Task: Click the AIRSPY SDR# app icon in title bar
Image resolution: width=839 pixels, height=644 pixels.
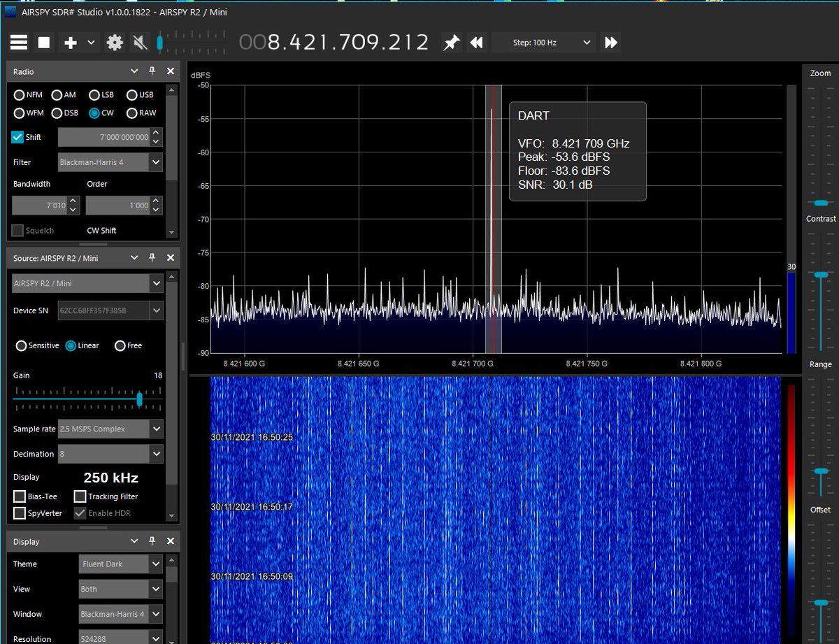Action: (x=9, y=12)
